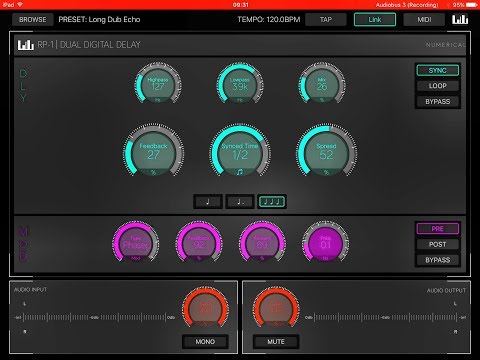Click the audio output level meter
This screenshot has height=360, width=480.
click(385, 317)
